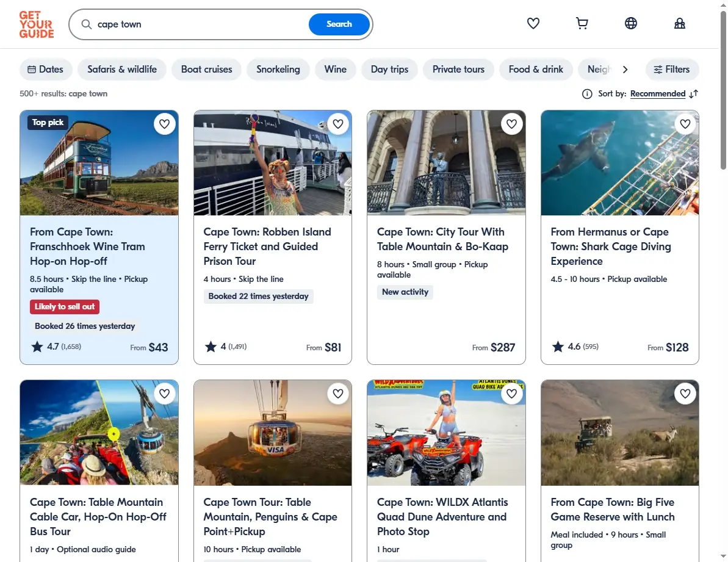Select the Day trips category
Screen dimensions: 728x562
click(x=389, y=70)
